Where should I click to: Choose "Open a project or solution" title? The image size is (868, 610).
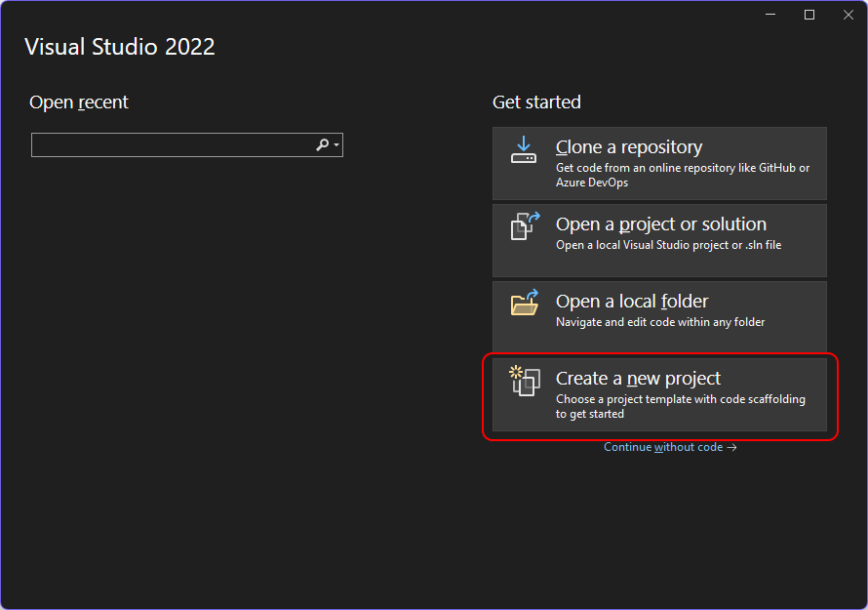pos(660,224)
